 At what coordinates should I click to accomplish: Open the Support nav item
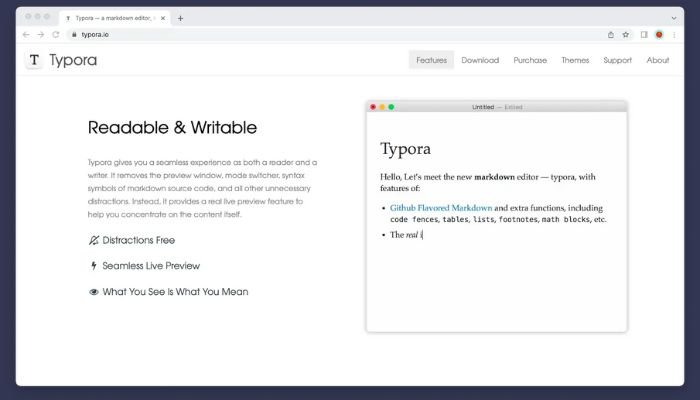click(x=617, y=60)
